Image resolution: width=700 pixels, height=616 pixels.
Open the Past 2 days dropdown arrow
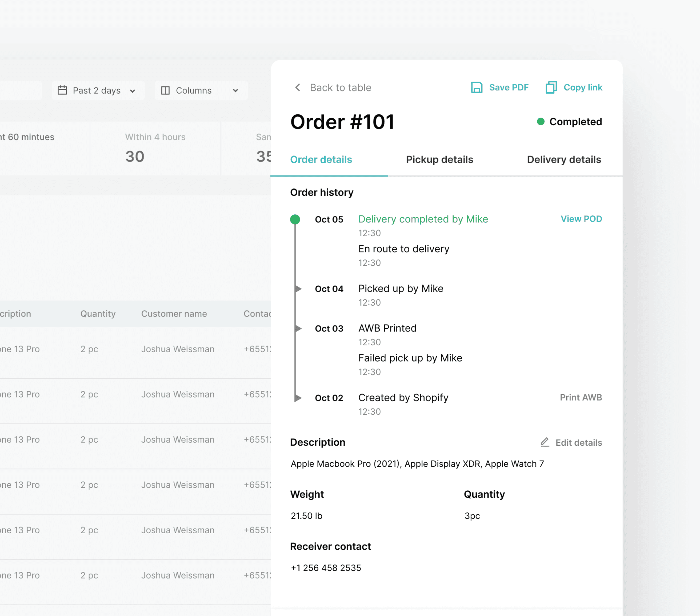pyautogui.click(x=133, y=91)
